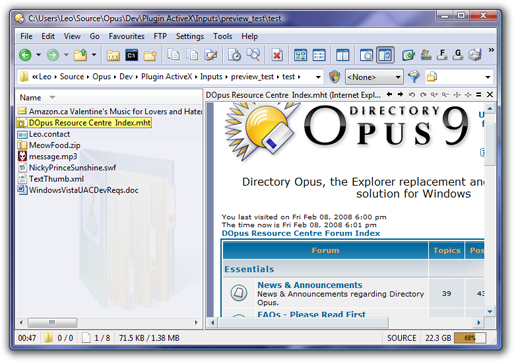Click the Plugin ActiveX breadcrumb segment
This screenshot has height=362, width=514.
tap(167, 77)
